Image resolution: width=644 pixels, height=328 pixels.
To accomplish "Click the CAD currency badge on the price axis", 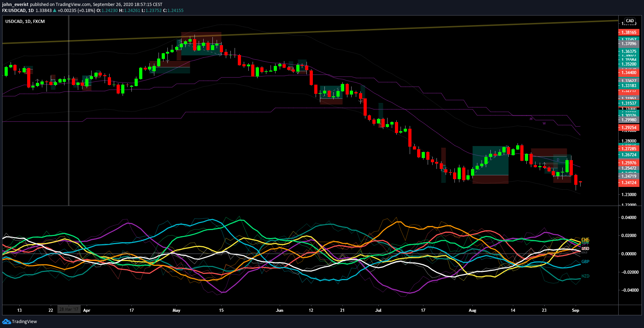I will click(630, 21).
